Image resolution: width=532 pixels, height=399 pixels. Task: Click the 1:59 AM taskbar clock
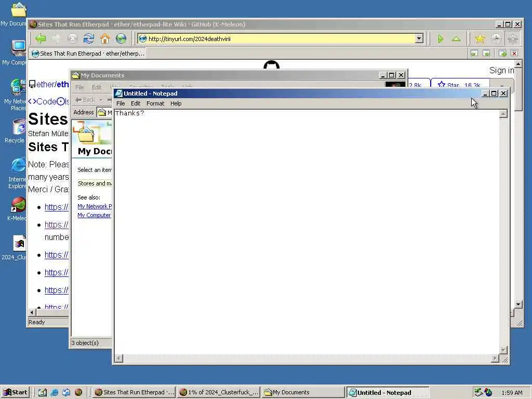[x=512, y=393]
